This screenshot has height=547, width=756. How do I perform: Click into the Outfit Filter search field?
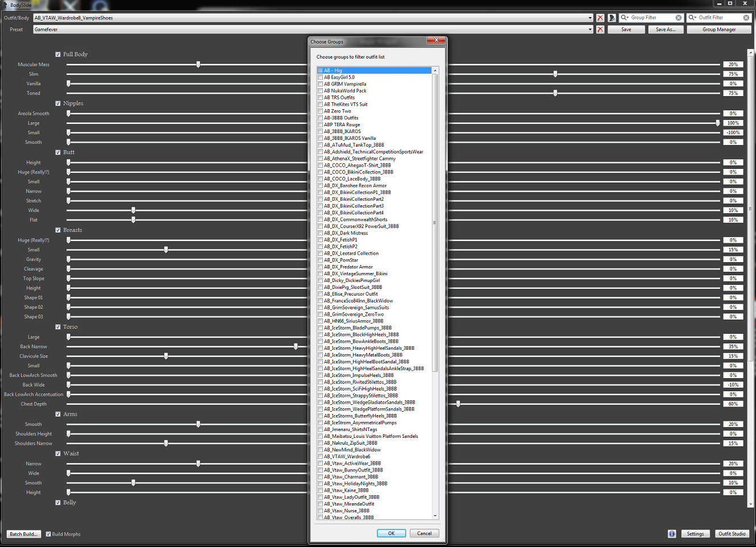(720, 18)
